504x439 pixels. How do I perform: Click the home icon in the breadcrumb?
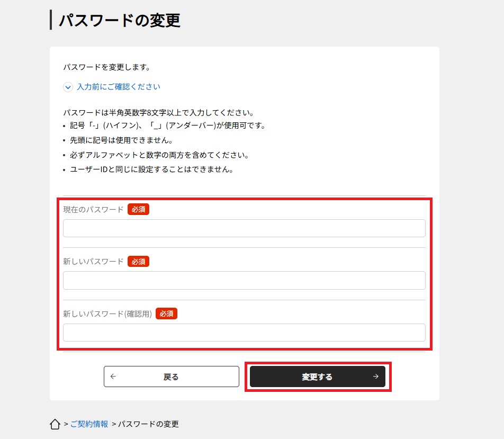(x=55, y=424)
